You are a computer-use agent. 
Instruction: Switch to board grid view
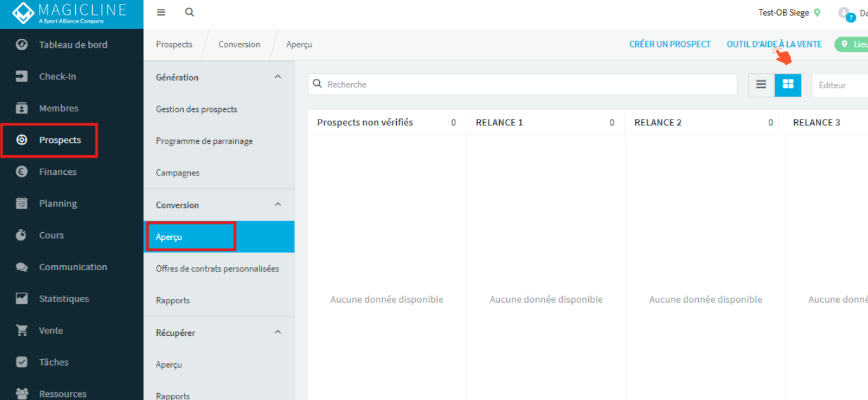[788, 85]
